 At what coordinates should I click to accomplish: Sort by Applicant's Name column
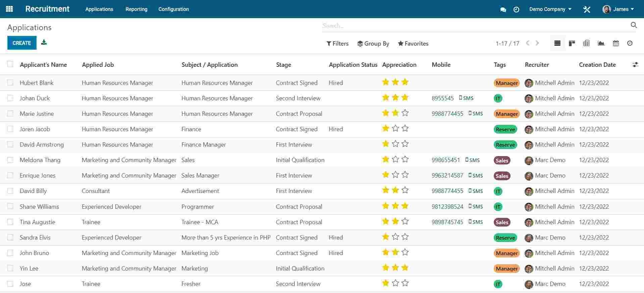pyautogui.click(x=43, y=65)
